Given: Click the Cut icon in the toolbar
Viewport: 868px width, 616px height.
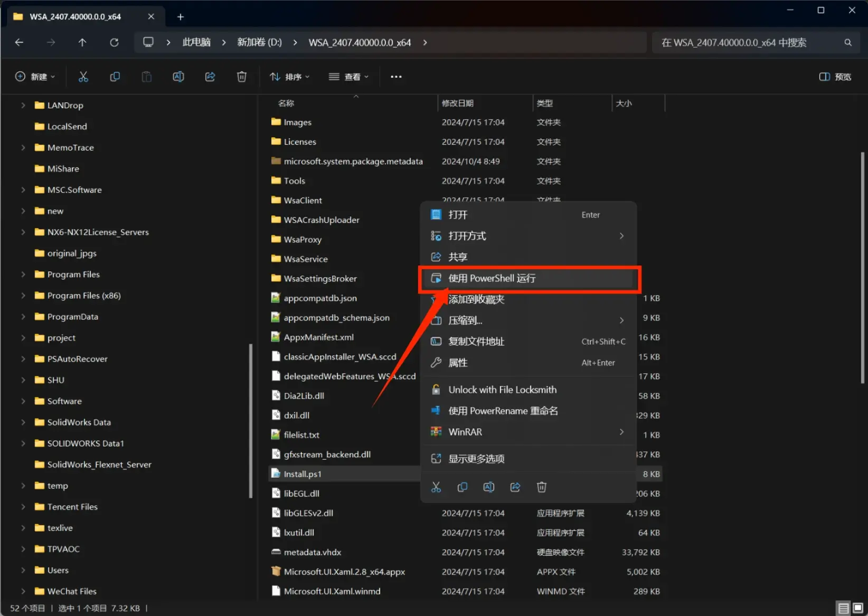Looking at the screenshot, I should click(83, 77).
